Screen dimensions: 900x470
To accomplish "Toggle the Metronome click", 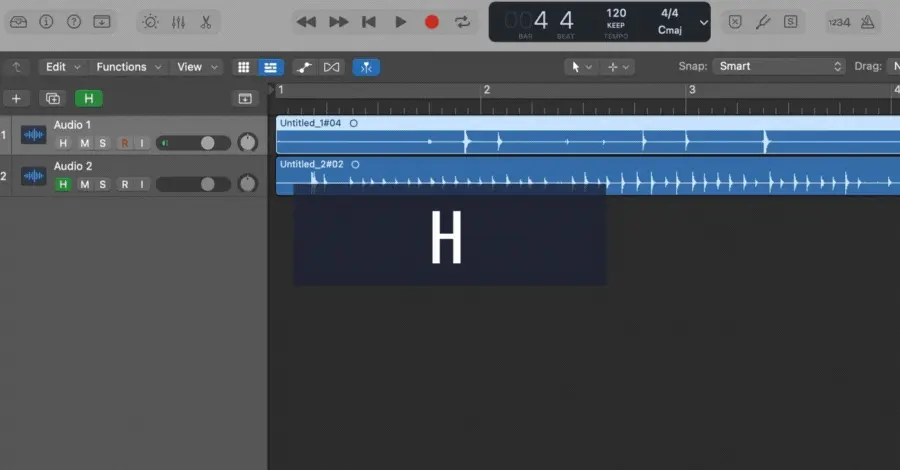I will click(867, 22).
